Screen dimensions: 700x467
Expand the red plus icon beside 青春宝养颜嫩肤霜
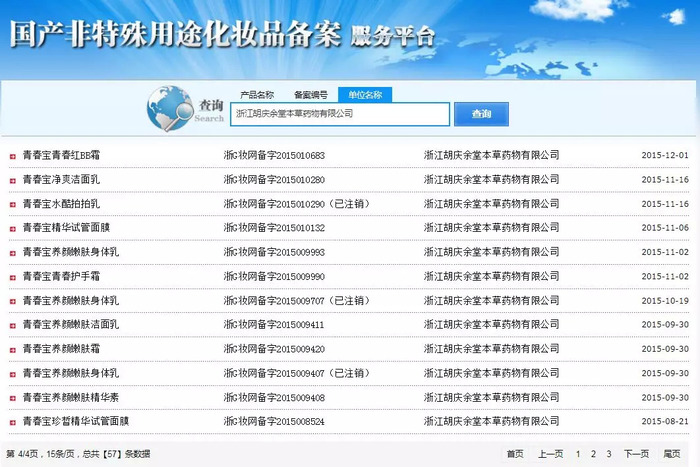tap(12, 350)
